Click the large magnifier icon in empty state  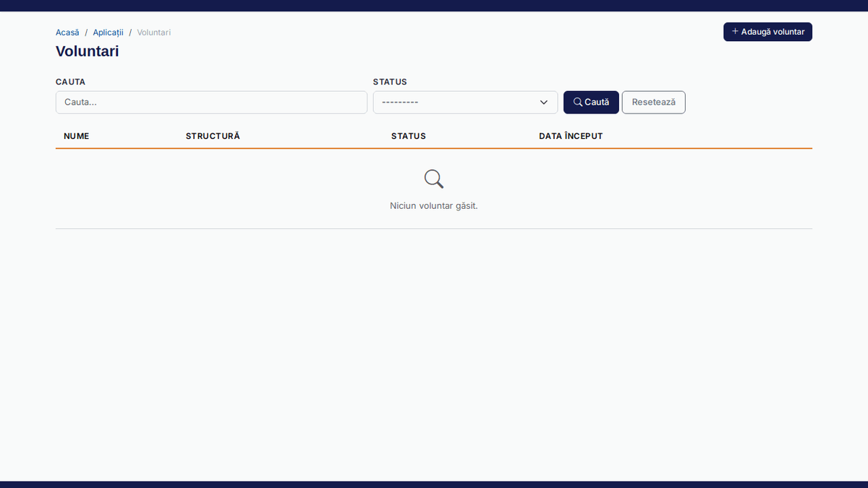(x=434, y=179)
